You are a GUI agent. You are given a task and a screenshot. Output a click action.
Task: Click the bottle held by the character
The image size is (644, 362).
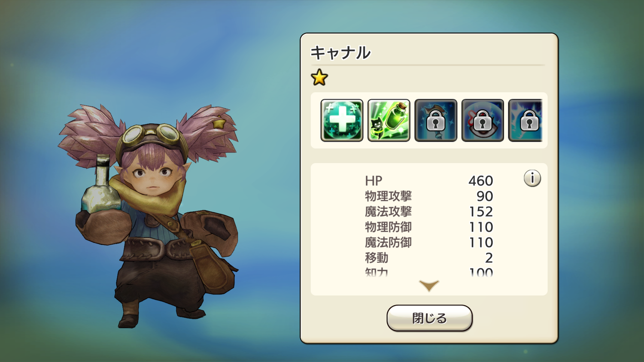tap(101, 185)
